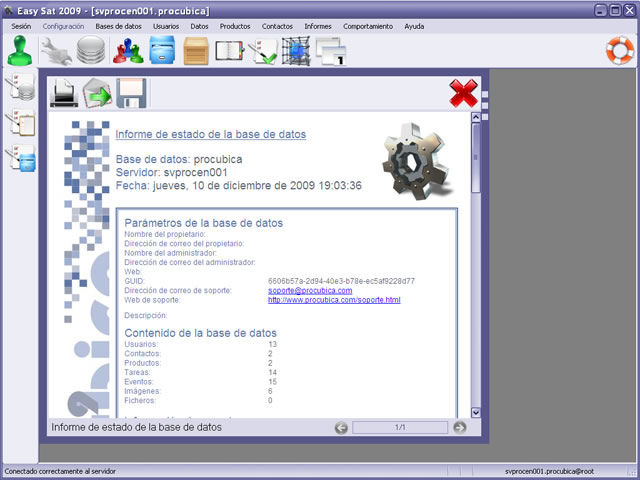Click the vertical scrollbar thumb
Image resolution: width=640 pixels, height=480 pixels.
[x=476, y=158]
